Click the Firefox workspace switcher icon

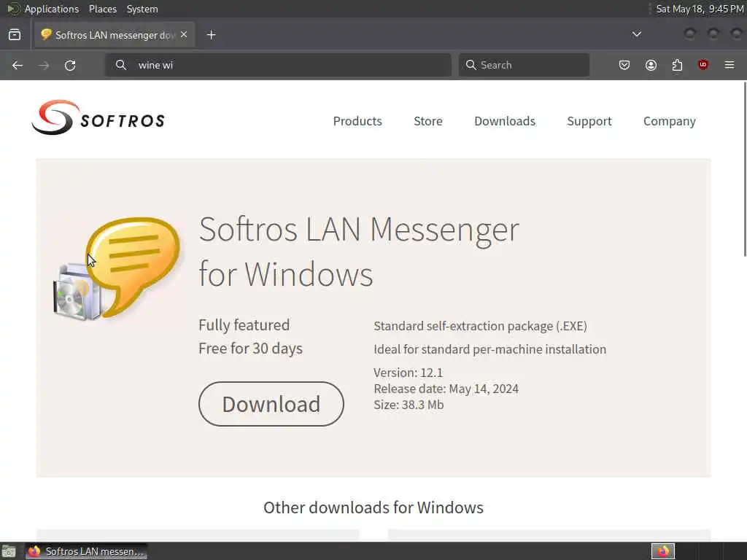[663, 551]
